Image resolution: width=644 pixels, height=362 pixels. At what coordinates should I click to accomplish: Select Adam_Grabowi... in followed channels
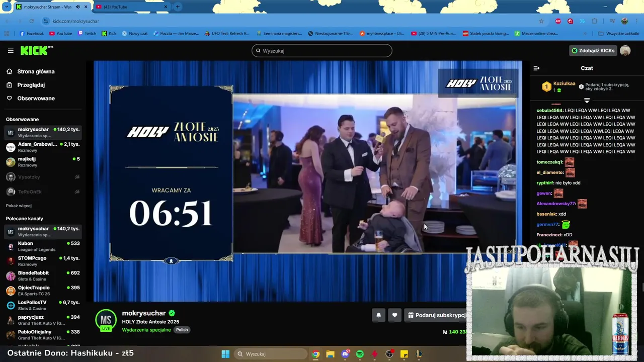point(43,147)
